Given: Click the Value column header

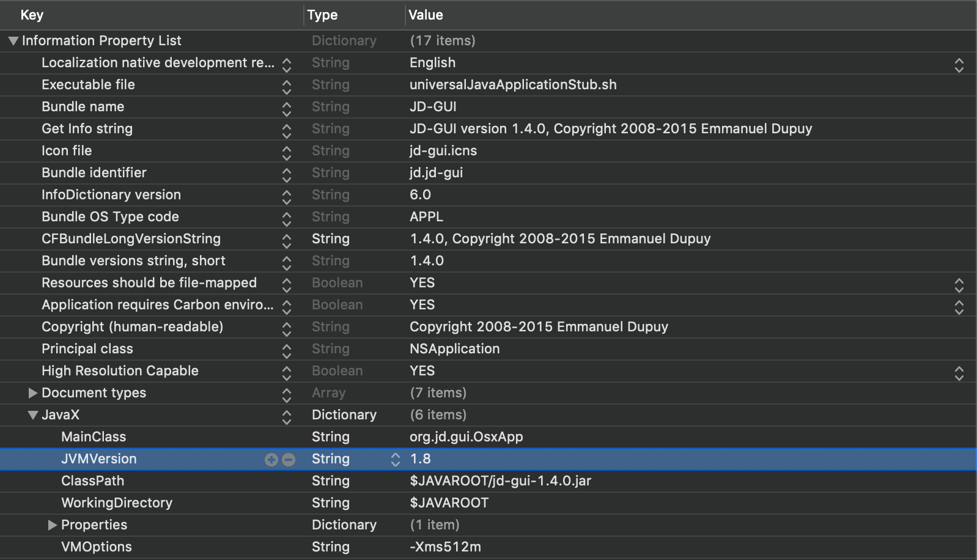Looking at the screenshot, I should 426,15.
